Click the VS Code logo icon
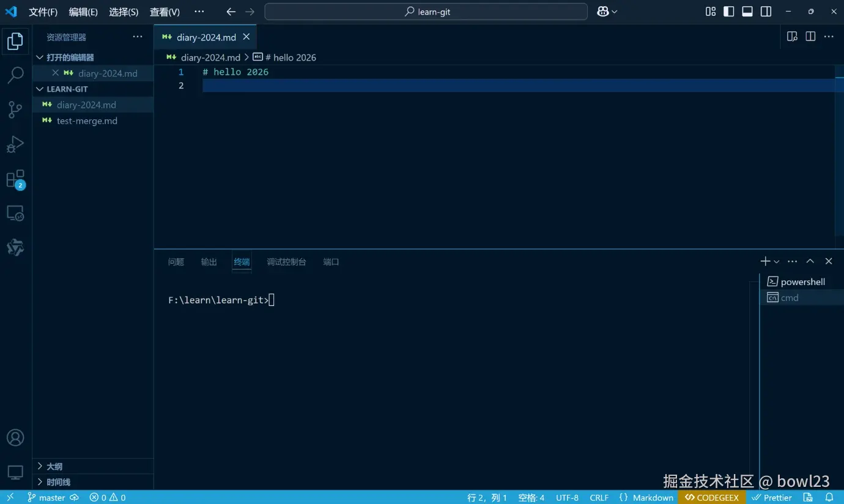 click(12, 12)
